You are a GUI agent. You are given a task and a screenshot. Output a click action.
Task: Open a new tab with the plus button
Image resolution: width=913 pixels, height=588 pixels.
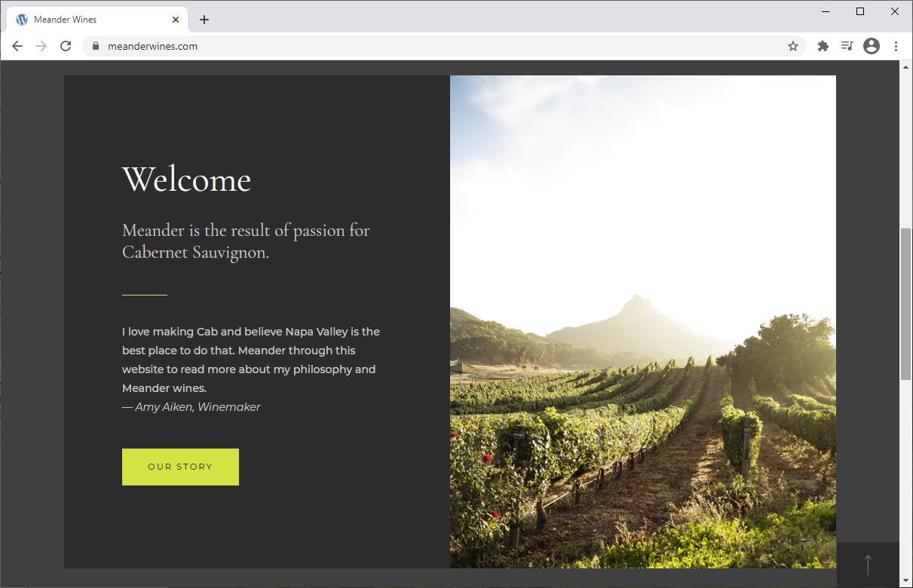click(204, 20)
